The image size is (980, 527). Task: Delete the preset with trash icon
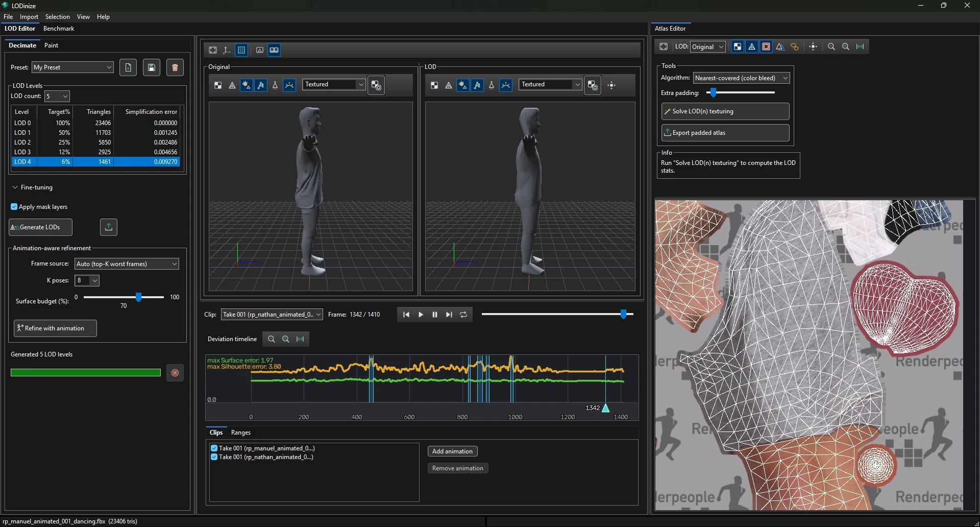(x=175, y=67)
